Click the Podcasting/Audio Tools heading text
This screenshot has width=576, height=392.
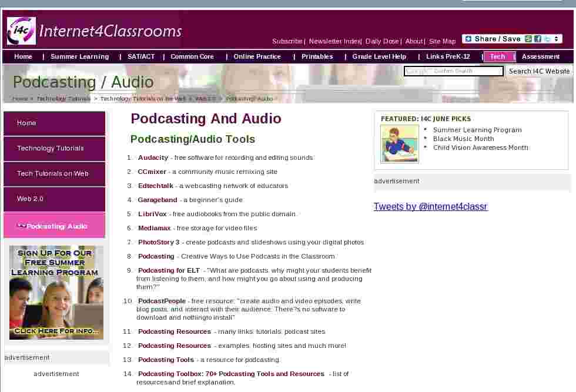[x=193, y=139]
